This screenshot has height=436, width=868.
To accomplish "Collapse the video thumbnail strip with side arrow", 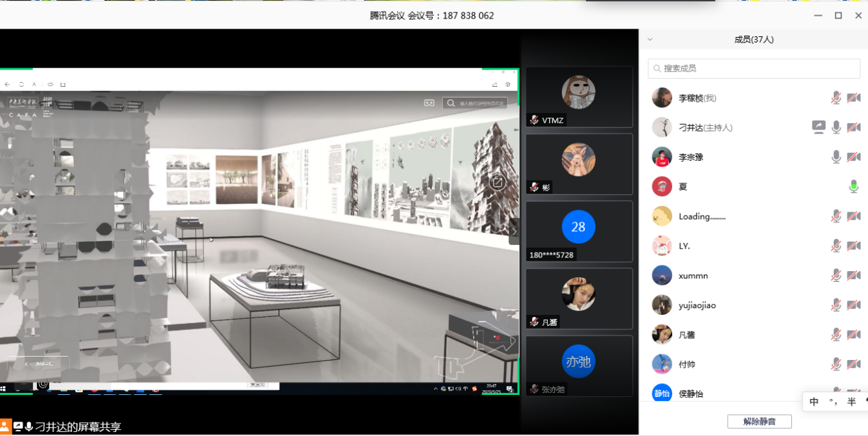I will [x=514, y=231].
